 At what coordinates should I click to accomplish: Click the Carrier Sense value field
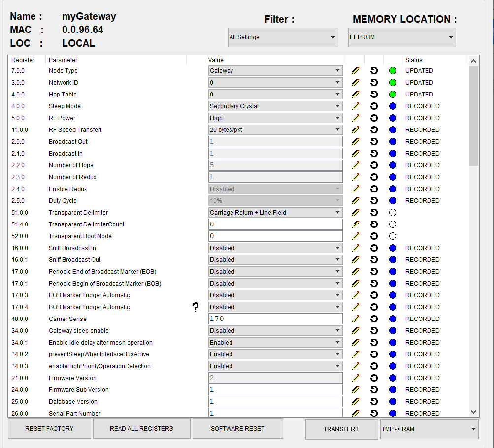point(275,319)
